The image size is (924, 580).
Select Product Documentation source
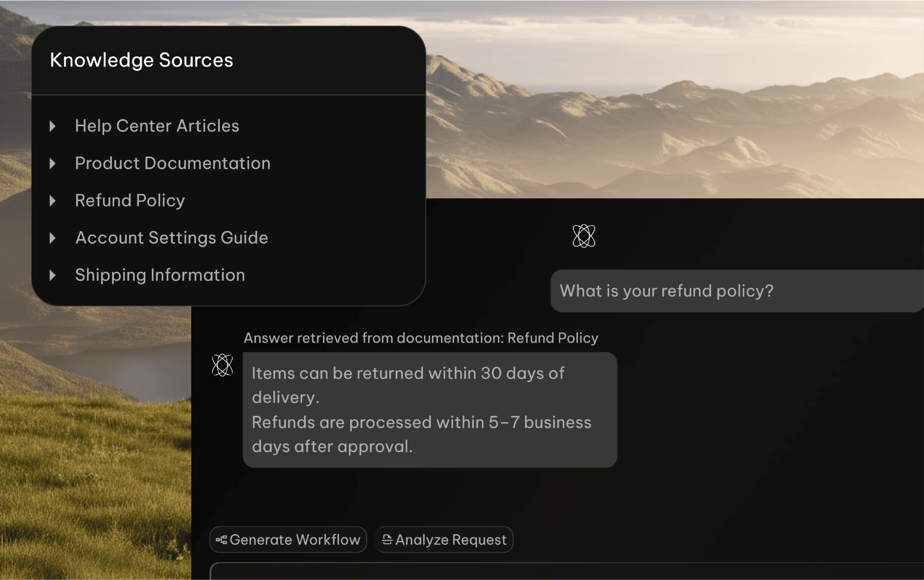(173, 163)
